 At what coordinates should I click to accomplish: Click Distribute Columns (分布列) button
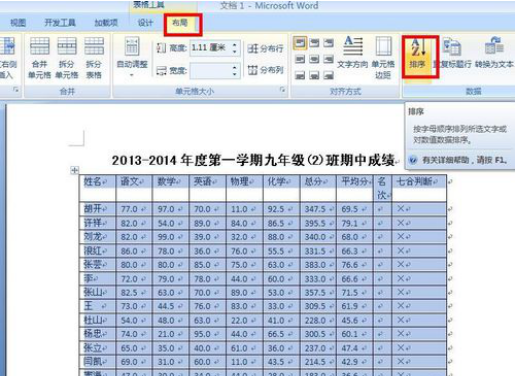coord(265,70)
